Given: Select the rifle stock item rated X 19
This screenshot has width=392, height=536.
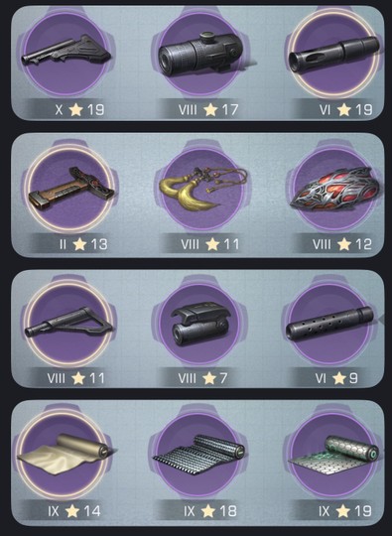Looking at the screenshot, I should point(66,54).
